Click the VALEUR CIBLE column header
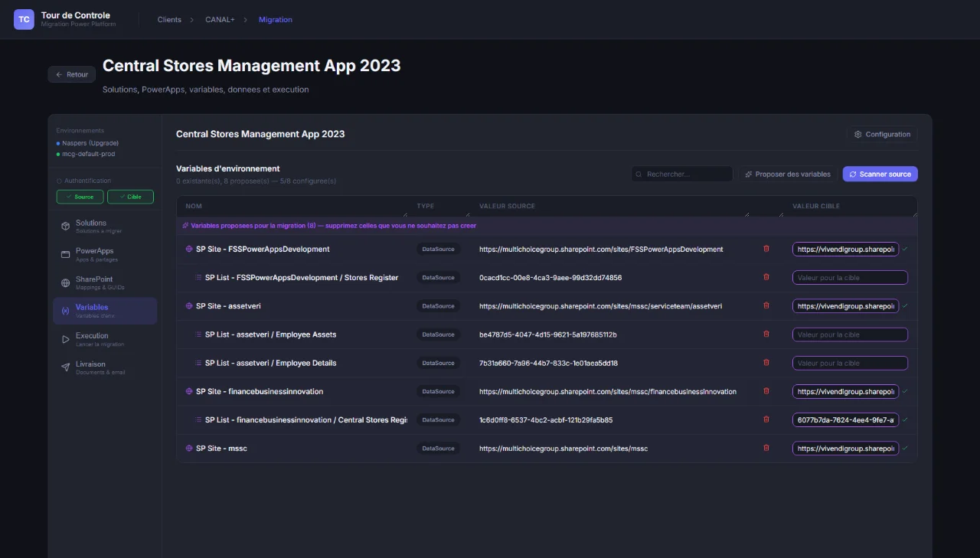980x558 pixels. (816, 206)
